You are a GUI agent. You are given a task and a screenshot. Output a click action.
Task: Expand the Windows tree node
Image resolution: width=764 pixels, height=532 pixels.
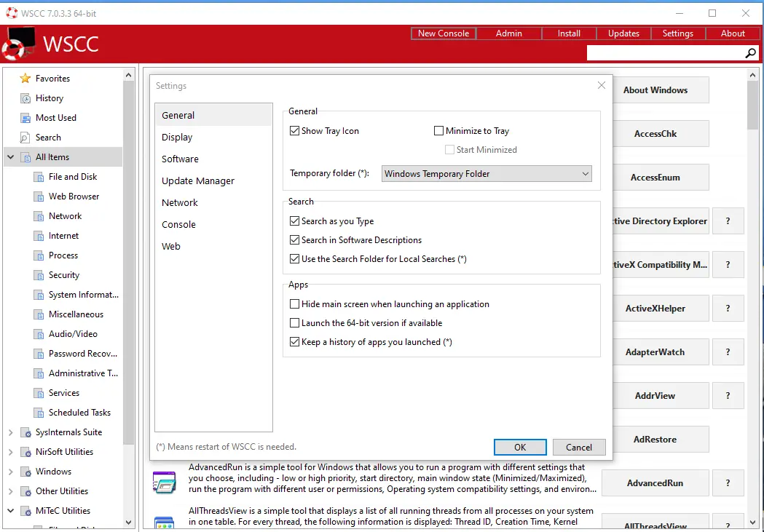tap(11, 472)
